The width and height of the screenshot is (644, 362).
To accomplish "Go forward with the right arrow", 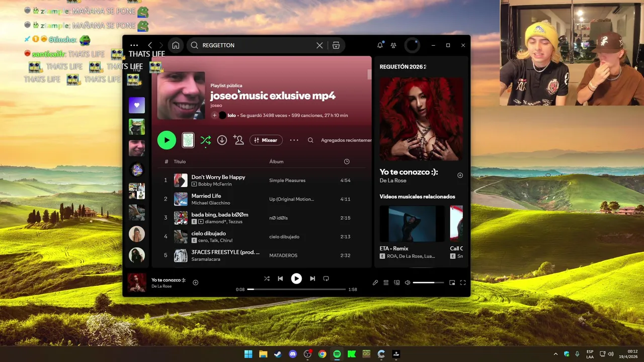I will 161,45.
